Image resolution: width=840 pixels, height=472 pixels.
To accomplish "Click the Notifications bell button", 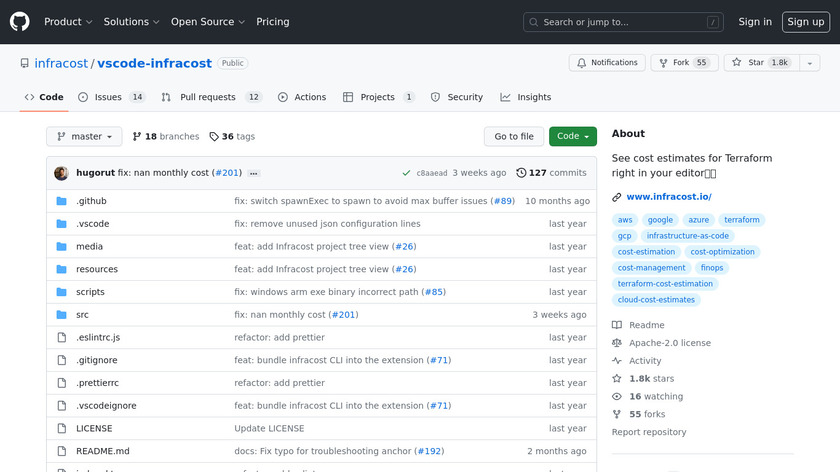I will pyautogui.click(x=607, y=63).
